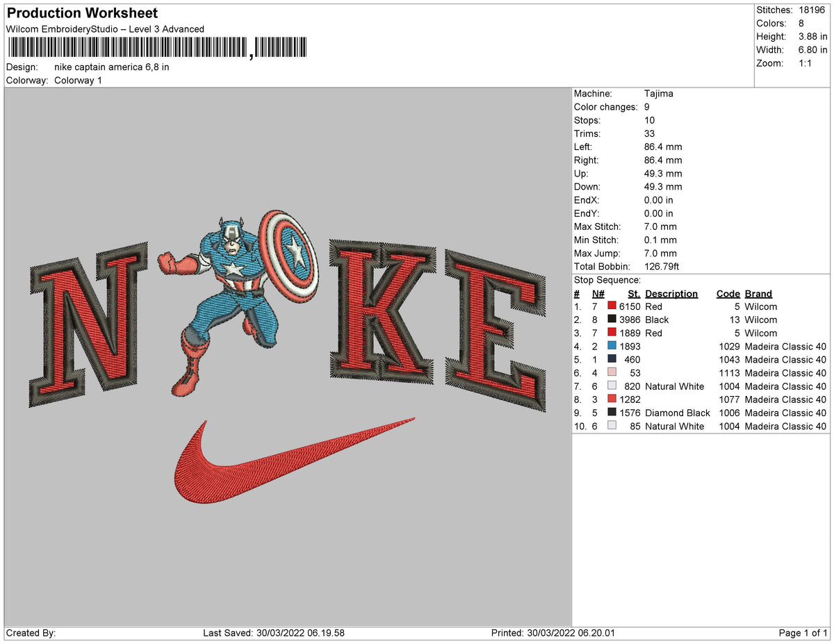The height and width of the screenshot is (644, 834).
Task: Click the min stitch value '0.1 mm'
Action: click(x=660, y=240)
